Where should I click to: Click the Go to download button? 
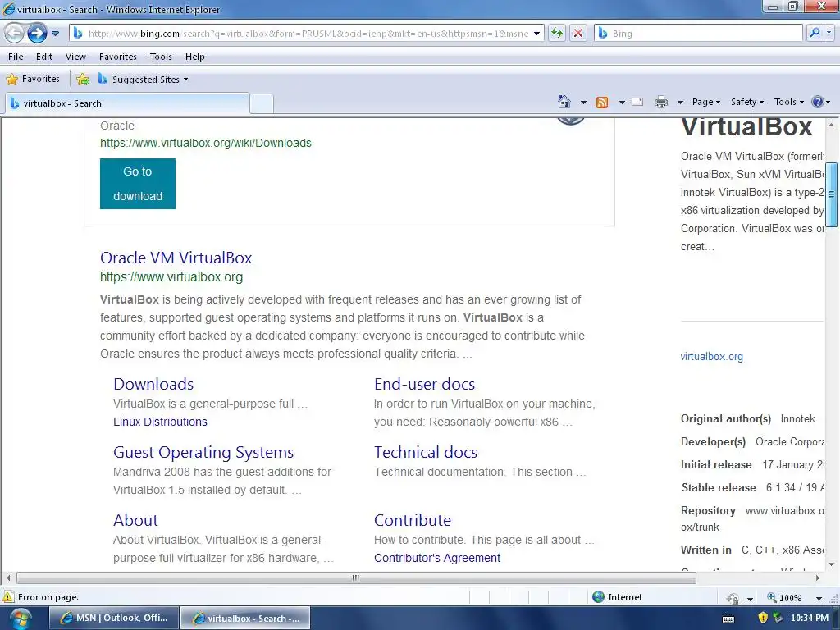tap(138, 184)
